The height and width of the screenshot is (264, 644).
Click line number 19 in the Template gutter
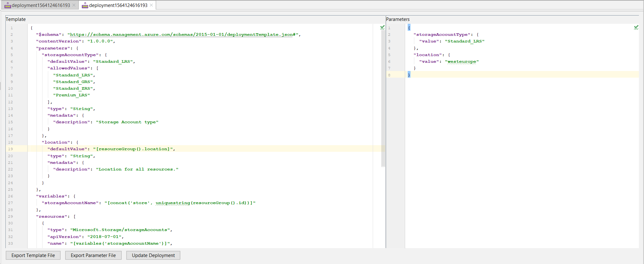click(x=10, y=149)
